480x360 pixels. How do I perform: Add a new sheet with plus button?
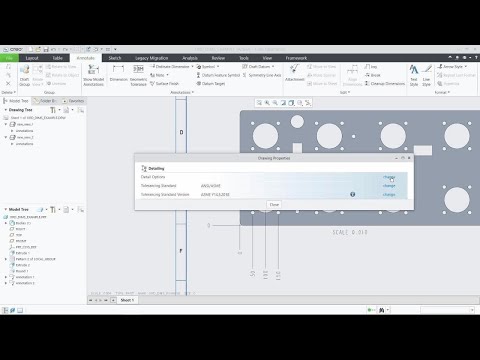[x=113, y=300]
